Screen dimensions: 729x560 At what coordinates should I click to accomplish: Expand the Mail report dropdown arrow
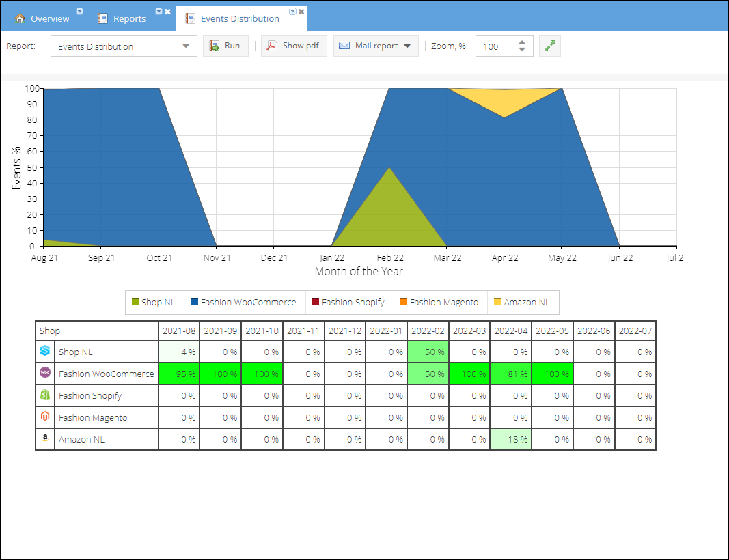coord(407,46)
